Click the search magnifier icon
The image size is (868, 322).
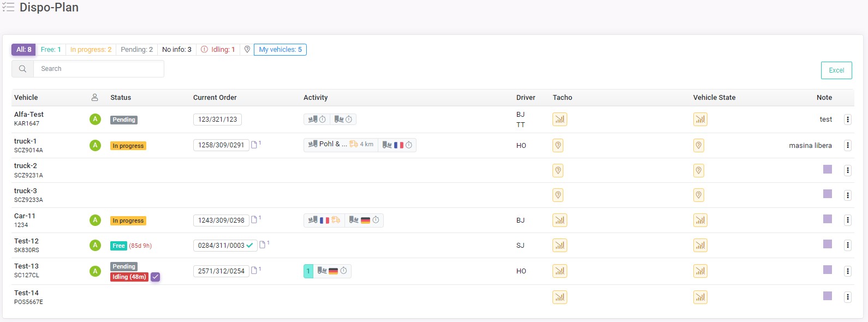pos(22,69)
